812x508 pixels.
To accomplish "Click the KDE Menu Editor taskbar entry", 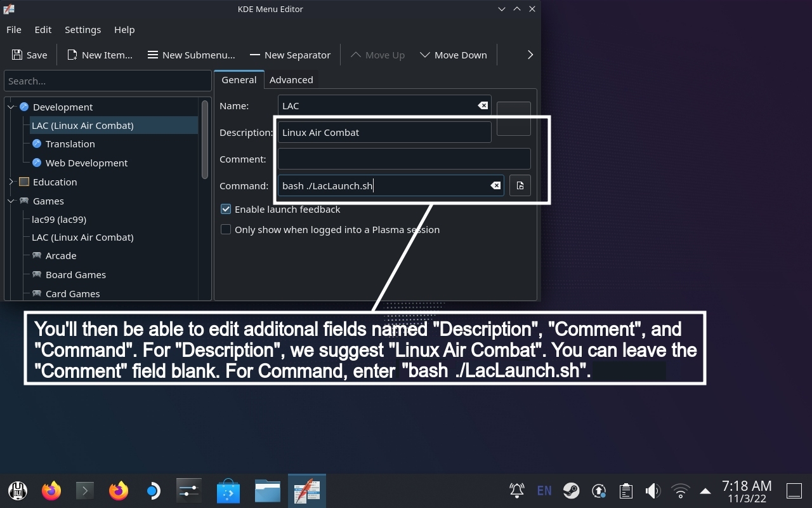I will pyautogui.click(x=307, y=491).
